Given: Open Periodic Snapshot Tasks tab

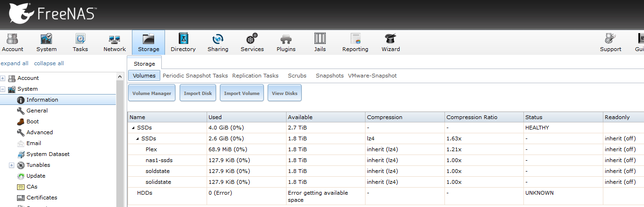Looking at the screenshot, I should click(195, 76).
